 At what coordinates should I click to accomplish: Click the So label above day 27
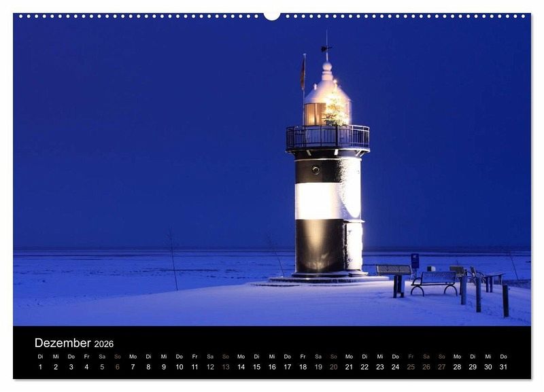(441, 356)
